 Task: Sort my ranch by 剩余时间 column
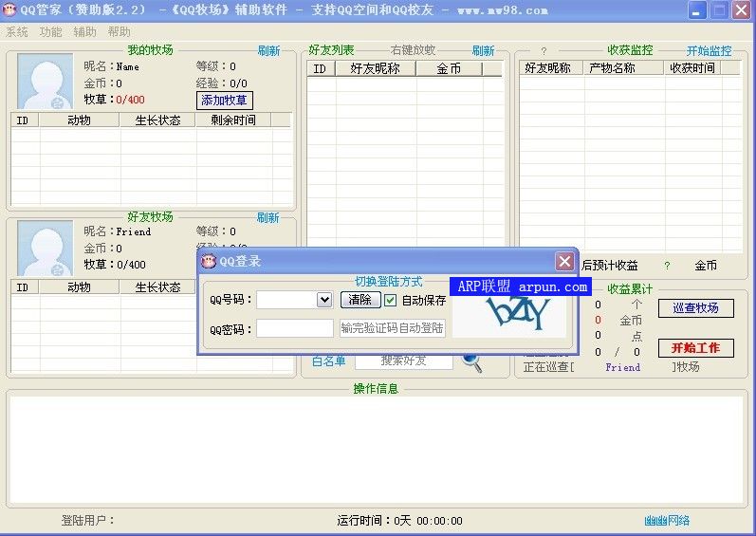[x=233, y=120]
